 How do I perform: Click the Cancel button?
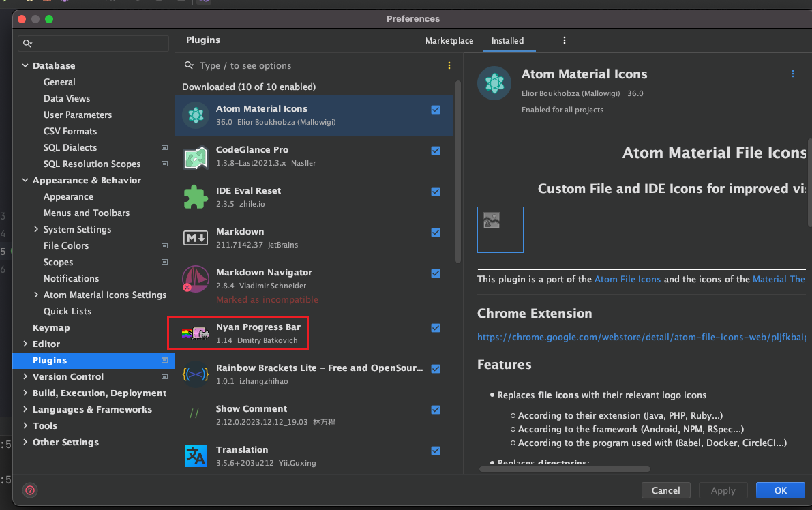[x=665, y=490]
